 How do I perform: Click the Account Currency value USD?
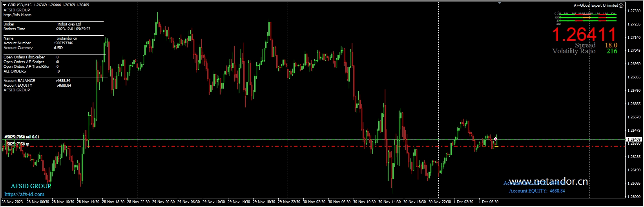coord(58,48)
